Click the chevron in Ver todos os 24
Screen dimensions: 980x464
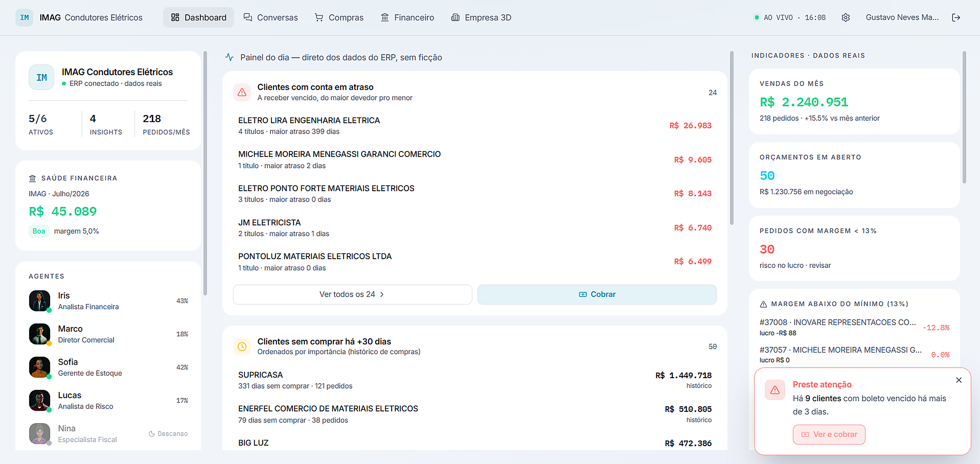coord(382,294)
